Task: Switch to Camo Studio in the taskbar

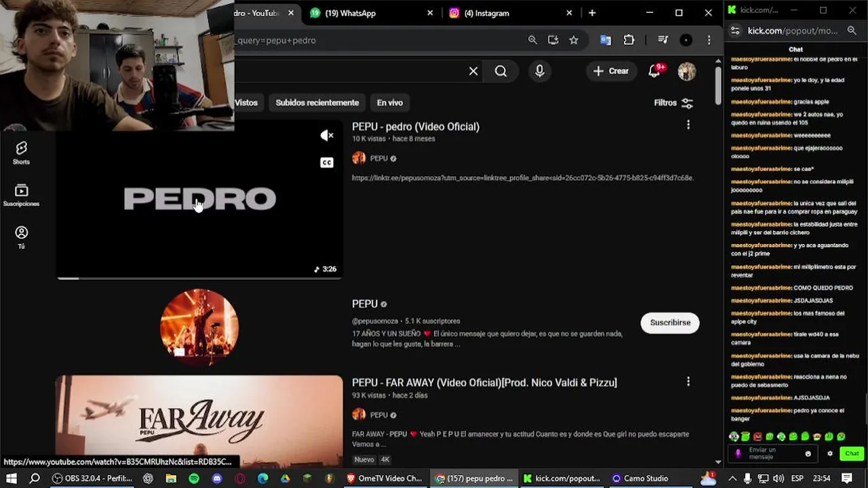Action: click(641, 479)
